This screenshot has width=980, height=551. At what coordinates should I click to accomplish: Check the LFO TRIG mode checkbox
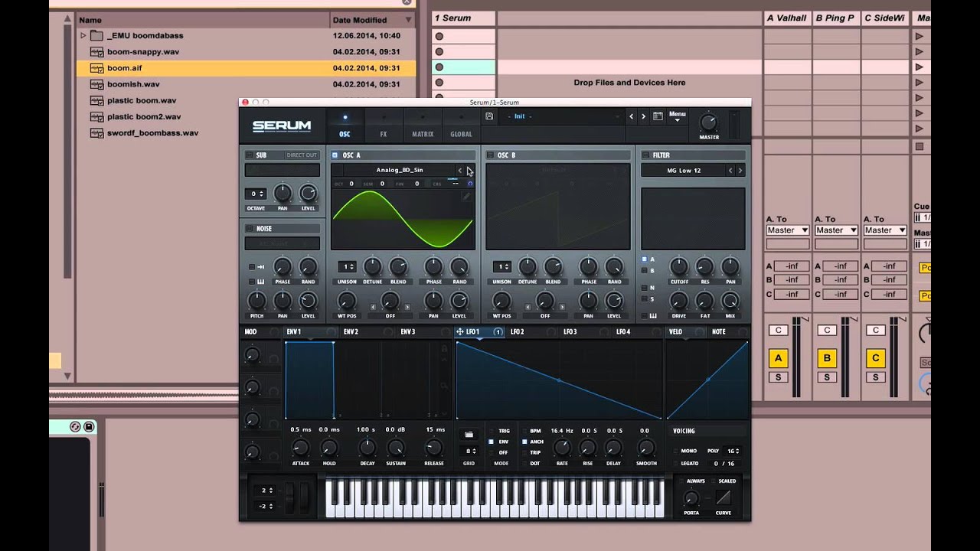pos(492,431)
